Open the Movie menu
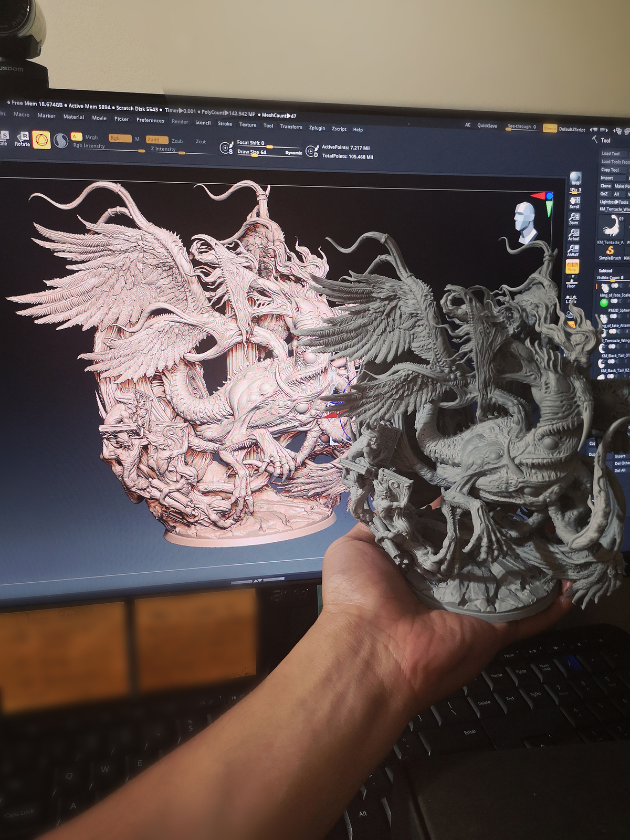Image resolution: width=630 pixels, height=840 pixels. [x=99, y=118]
